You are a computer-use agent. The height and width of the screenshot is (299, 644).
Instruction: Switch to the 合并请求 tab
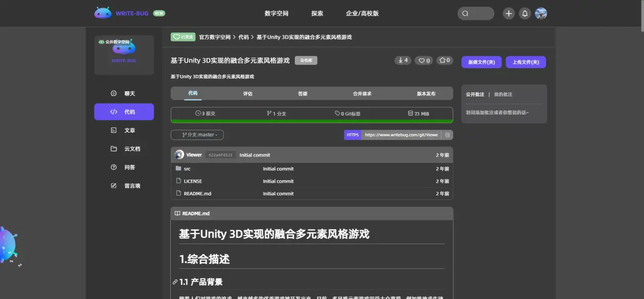[362, 93]
